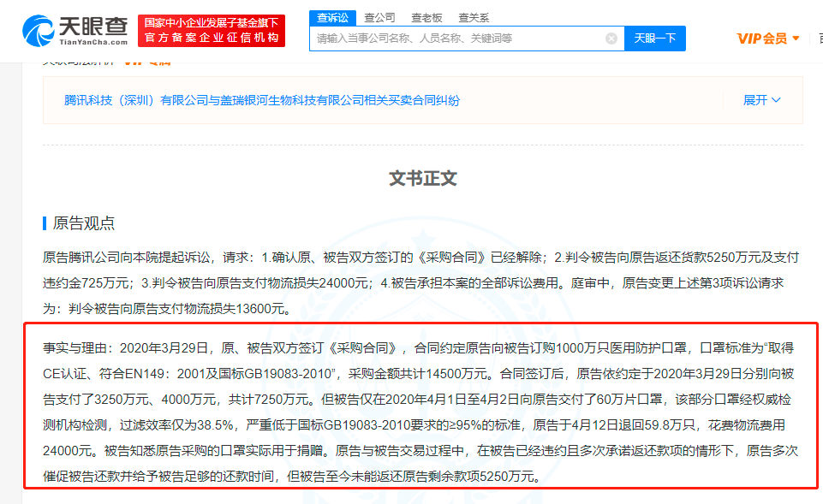Open the Tencent vs 盖瑞银河 contract dispute link

262,100
